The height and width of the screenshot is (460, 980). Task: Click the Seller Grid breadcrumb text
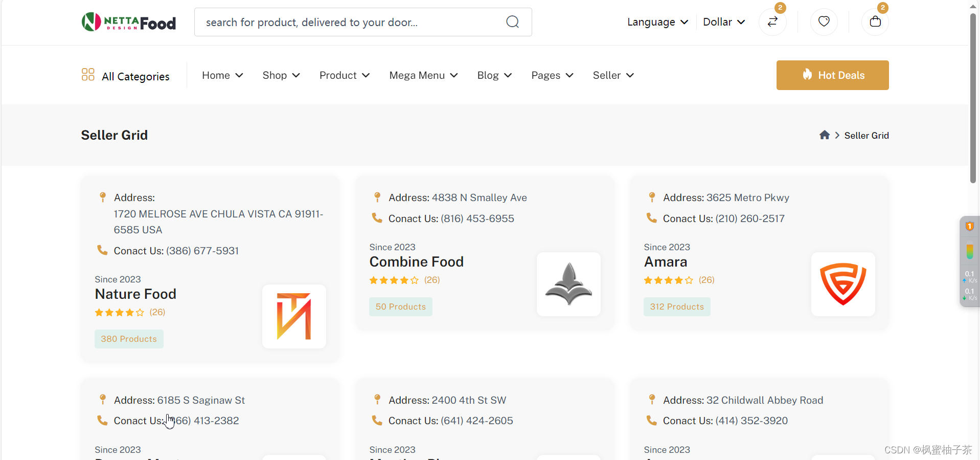tap(867, 135)
